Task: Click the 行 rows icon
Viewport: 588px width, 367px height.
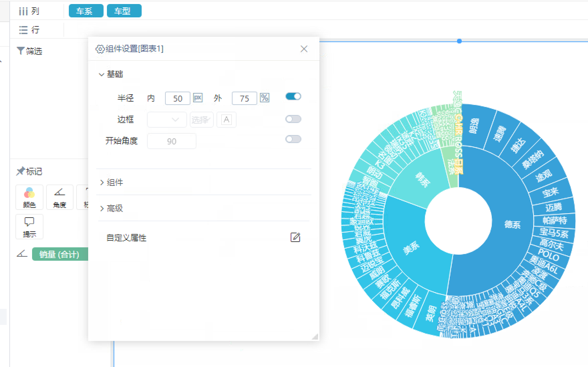Action: (x=23, y=30)
